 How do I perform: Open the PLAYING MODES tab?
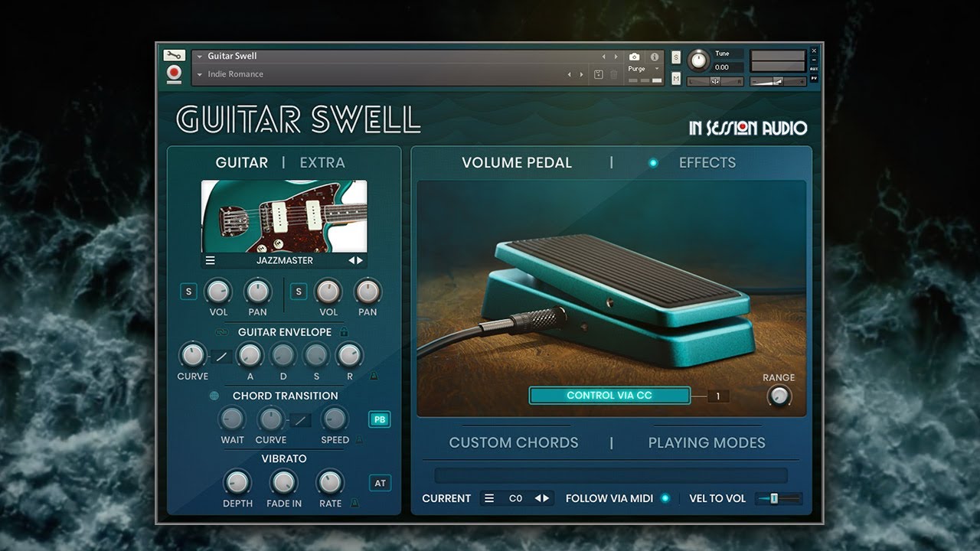pyautogui.click(x=707, y=442)
